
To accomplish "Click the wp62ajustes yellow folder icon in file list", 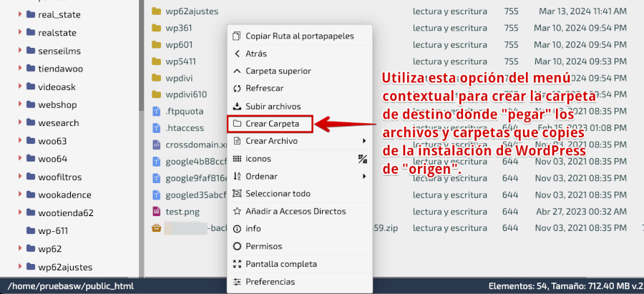I will [x=156, y=11].
